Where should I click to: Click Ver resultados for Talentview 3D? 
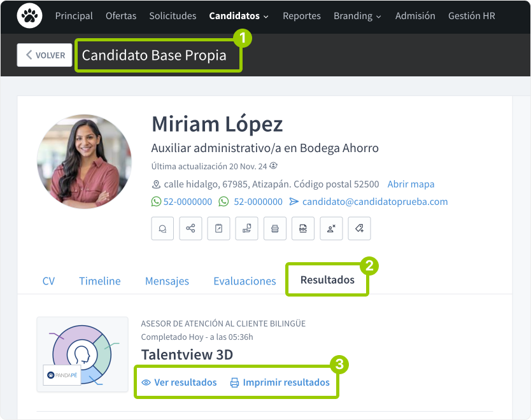(179, 382)
